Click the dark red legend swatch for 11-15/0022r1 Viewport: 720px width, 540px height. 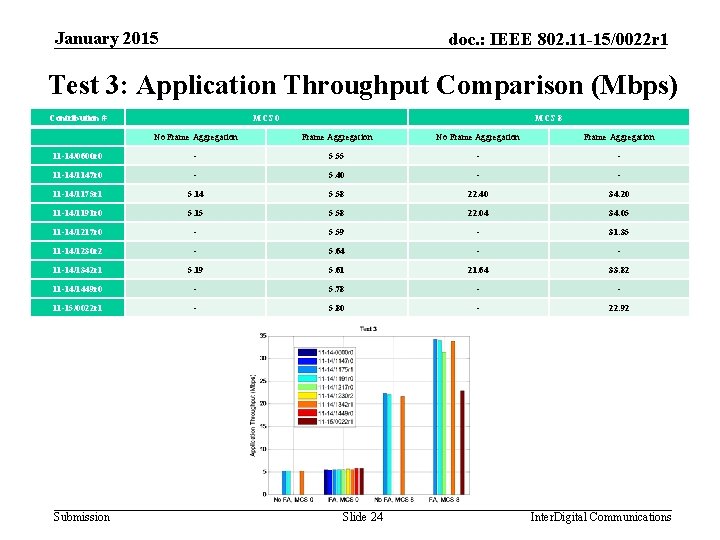[307, 421]
